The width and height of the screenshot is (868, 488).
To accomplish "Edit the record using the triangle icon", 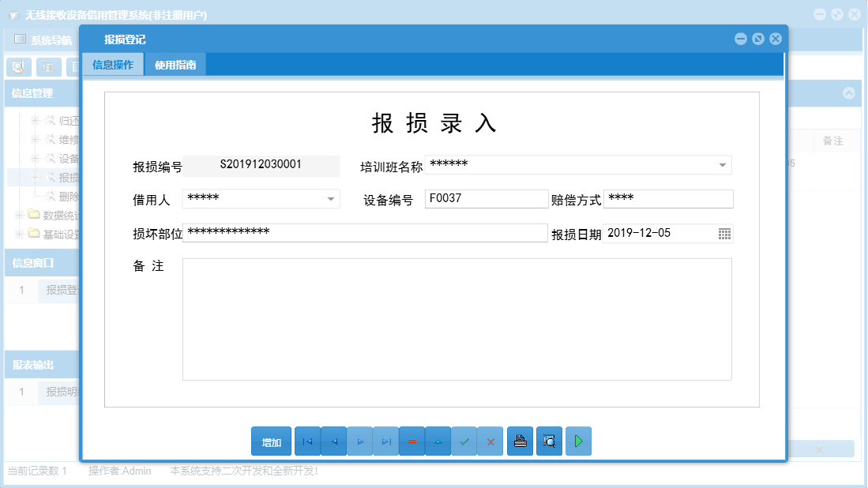I will pos(438,441).
